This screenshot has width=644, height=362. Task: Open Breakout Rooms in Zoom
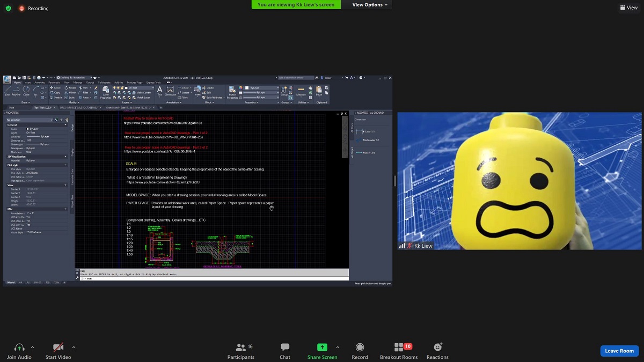pyautogui.click(x=399, y=351)
